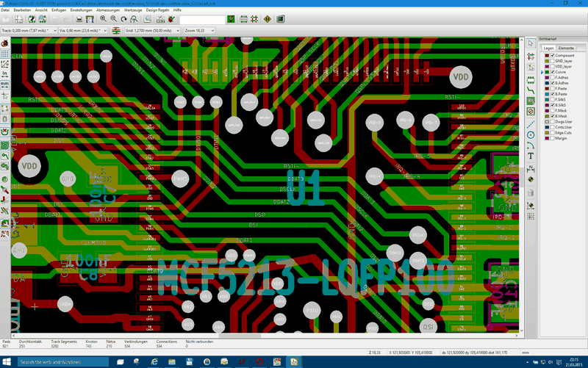Expand the Zoom level dropdown
This screenshot has height=368, width=588.
(199, 30)
